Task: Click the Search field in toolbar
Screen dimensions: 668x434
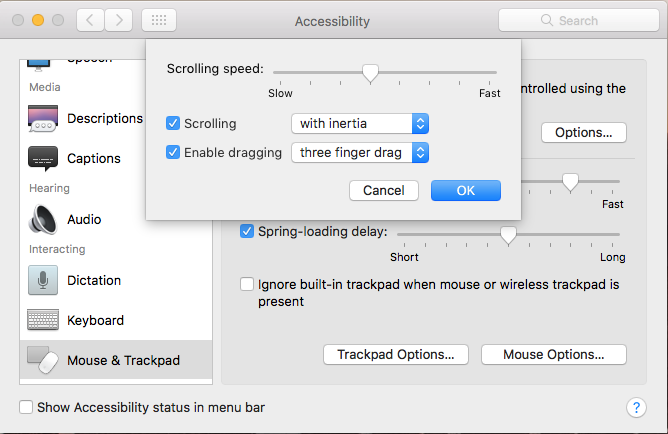Action: click(577, 20)
